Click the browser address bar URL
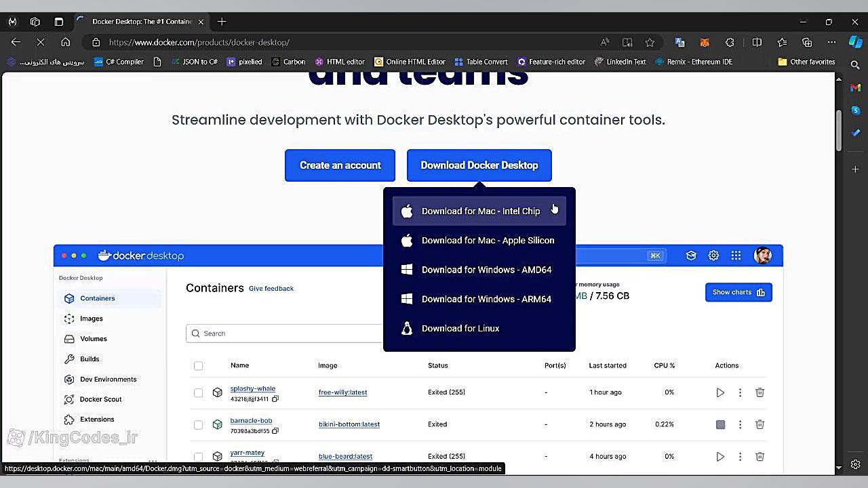868x488 pixels. pyautogui.click(x=199, y=42)
